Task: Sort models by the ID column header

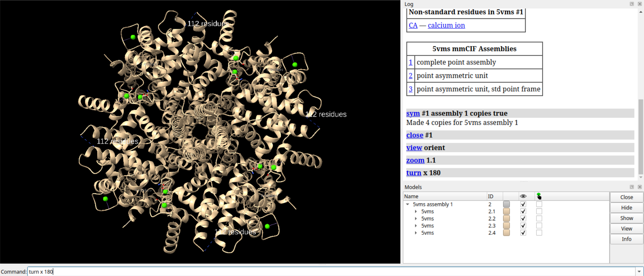Action: point(495,196)
